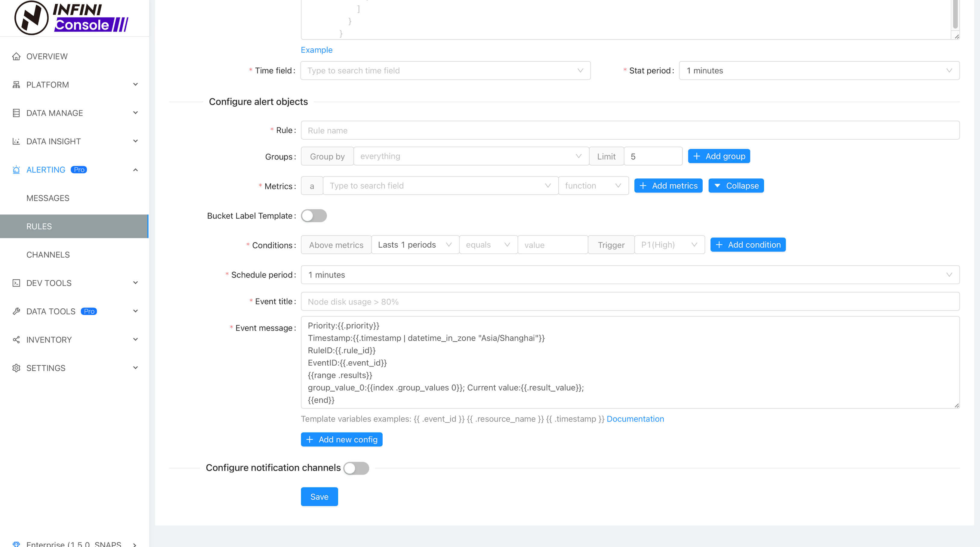The height and width of the screenshot is (547, 980).
Task: Click the Dev Tools terminal icon
Action: (16, 283)
